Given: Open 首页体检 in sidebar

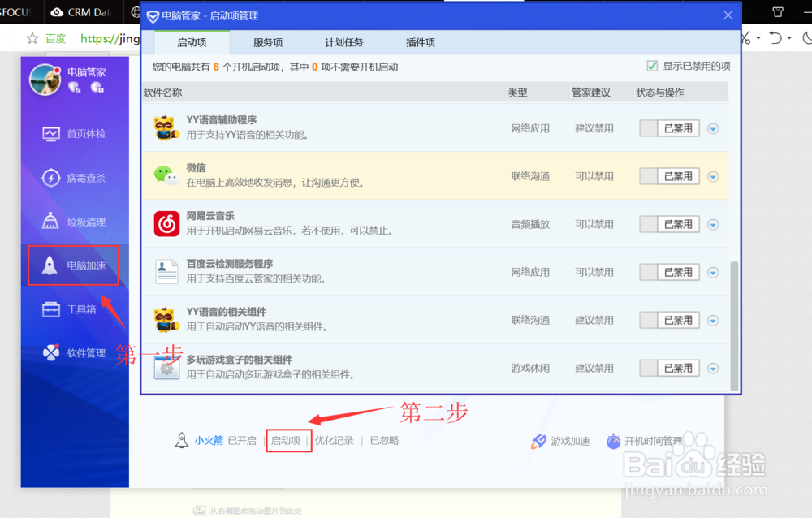Looking at the screenshot, I should pos(74,134).
